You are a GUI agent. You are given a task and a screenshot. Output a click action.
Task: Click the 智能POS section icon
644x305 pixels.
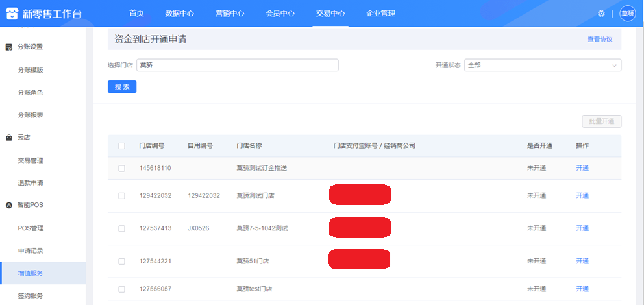(x=8, y=205)
